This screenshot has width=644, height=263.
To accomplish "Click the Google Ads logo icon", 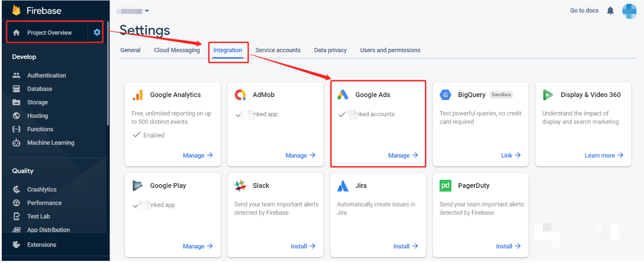I will pos(343,95).
